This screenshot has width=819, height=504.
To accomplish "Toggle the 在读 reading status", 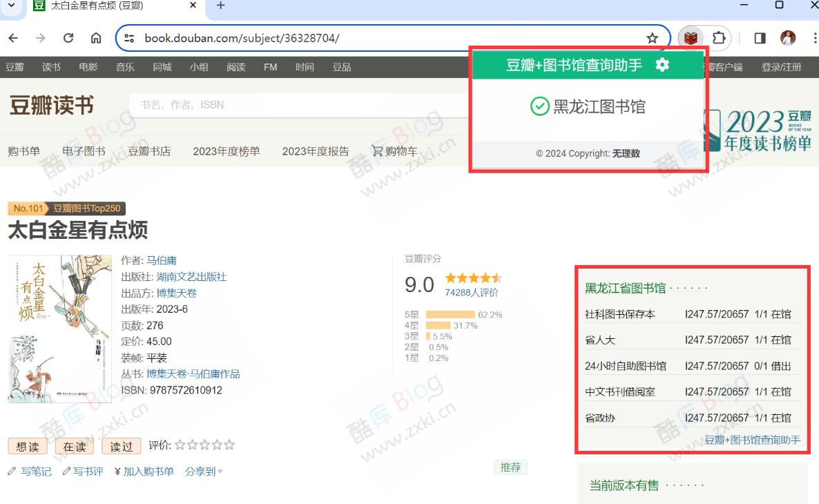I will (74, 446).
